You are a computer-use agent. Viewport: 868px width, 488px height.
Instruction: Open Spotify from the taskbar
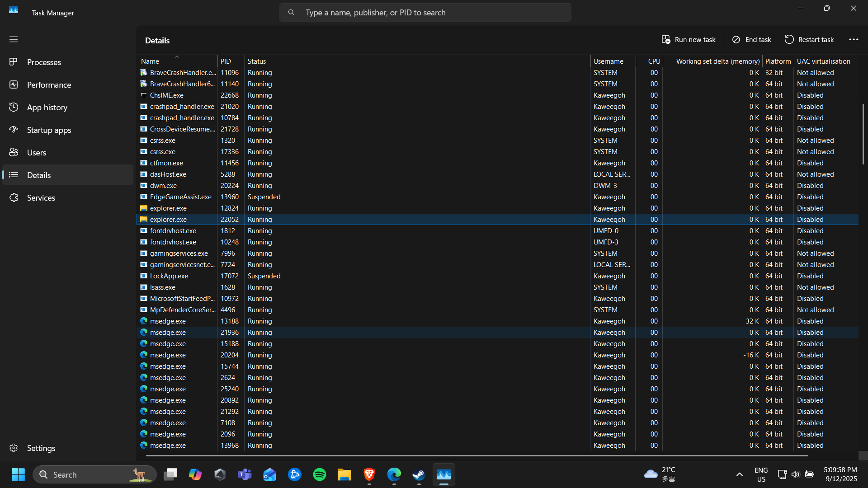point(320,474)
